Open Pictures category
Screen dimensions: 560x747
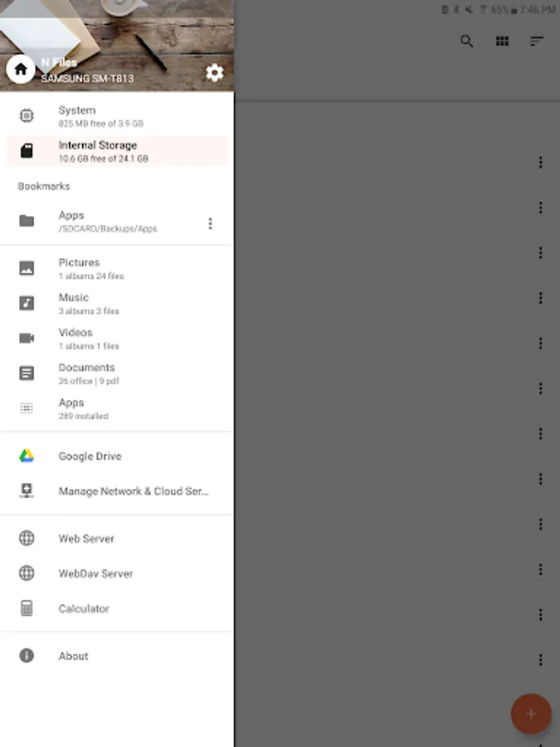coord(117,269)
